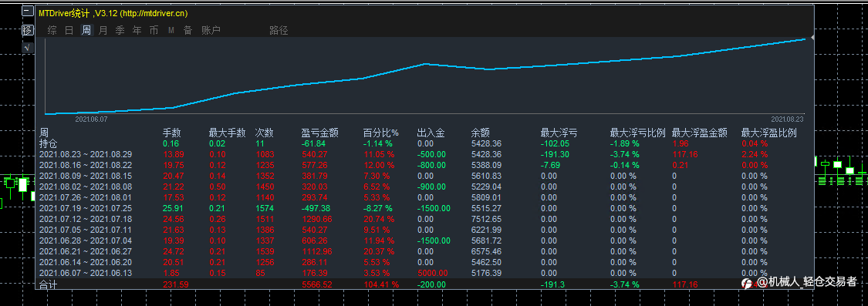Click the 1574 trade count cell
Screen dimensions: 868x306
coord(264,208)
